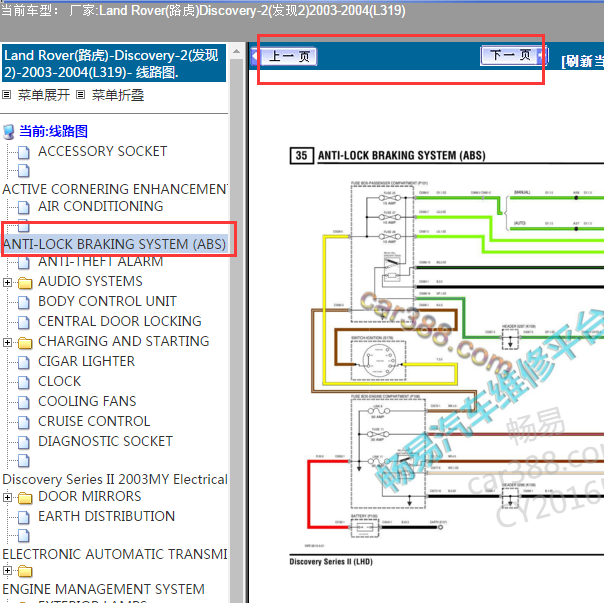Open the 当前:线路图 root node
This screenshot has height=603, width=604.
[x=54, y=131]
